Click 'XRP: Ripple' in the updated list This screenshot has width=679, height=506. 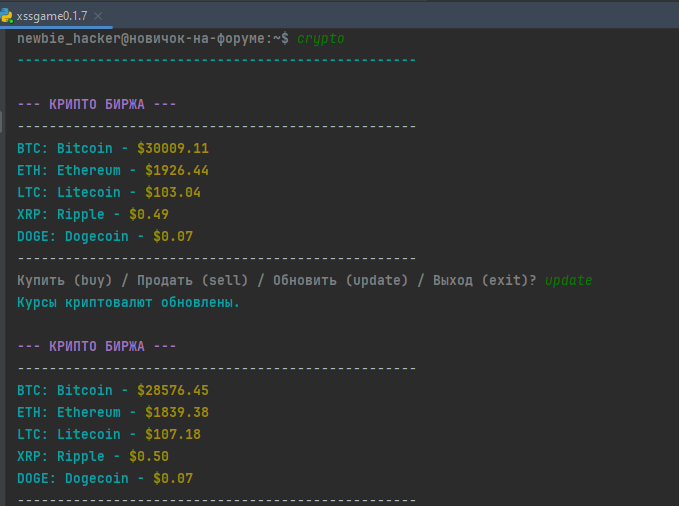tap(61, 457)
